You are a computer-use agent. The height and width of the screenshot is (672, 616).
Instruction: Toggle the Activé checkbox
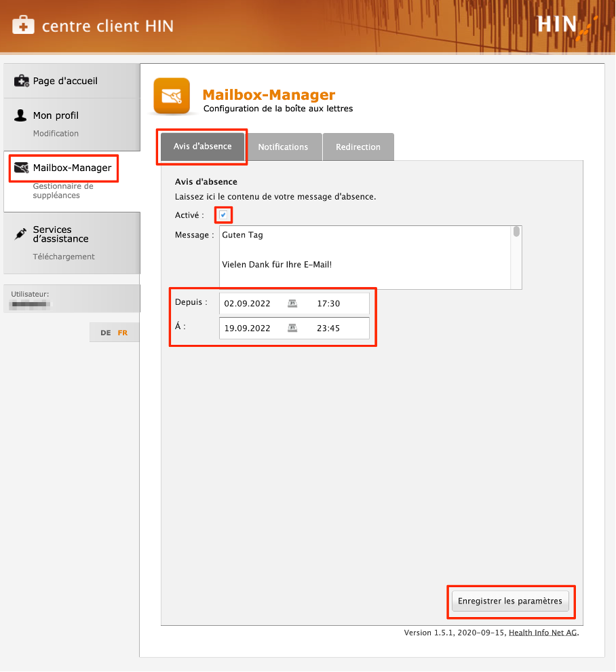[x=223, y=215]
